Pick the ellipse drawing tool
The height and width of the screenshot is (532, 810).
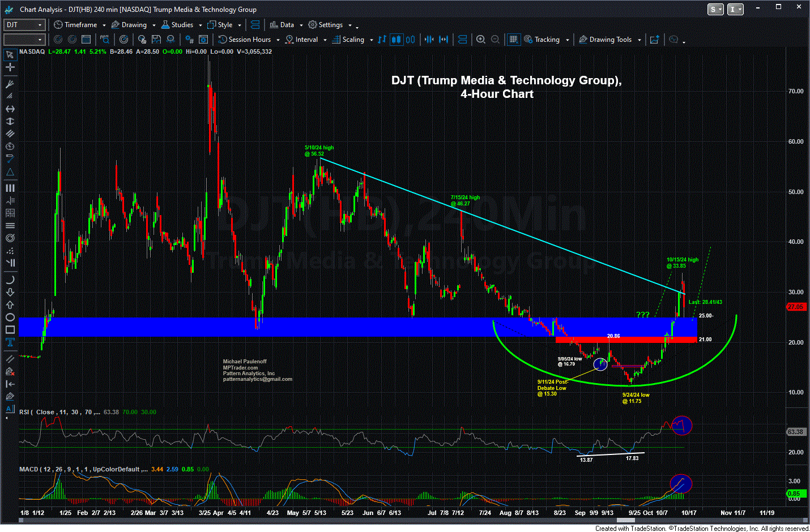10,317
